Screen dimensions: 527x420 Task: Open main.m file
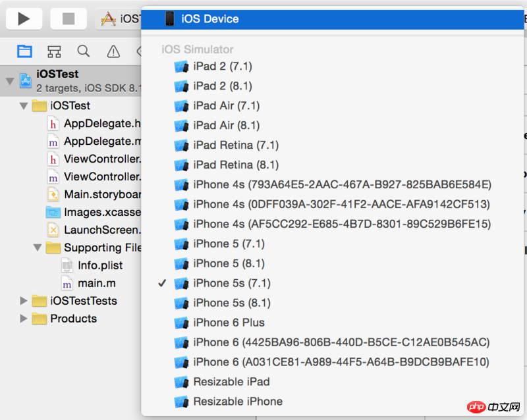[89, 284]
